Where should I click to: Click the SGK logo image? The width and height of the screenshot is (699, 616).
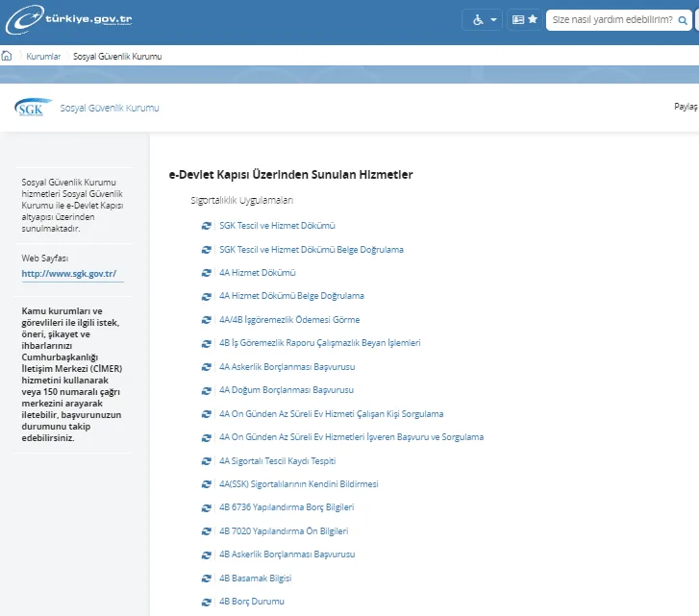click(33, 108)
